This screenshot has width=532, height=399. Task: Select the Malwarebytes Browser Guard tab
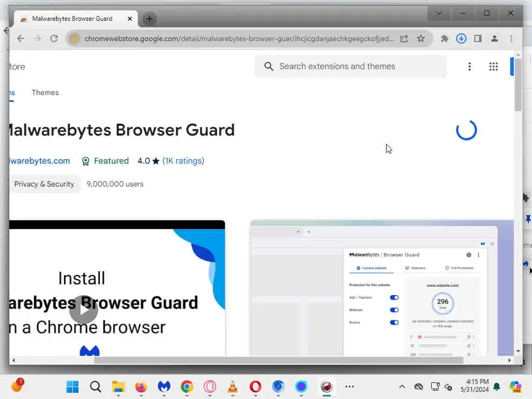coord(72,19)
